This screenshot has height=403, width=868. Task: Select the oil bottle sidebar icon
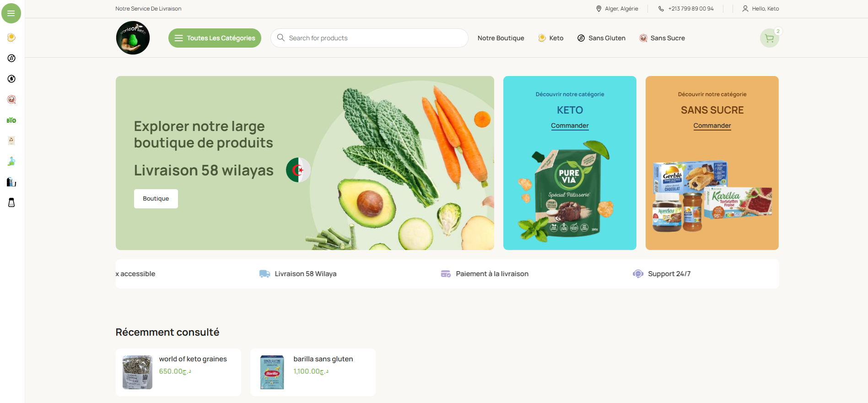pos(11,161)
